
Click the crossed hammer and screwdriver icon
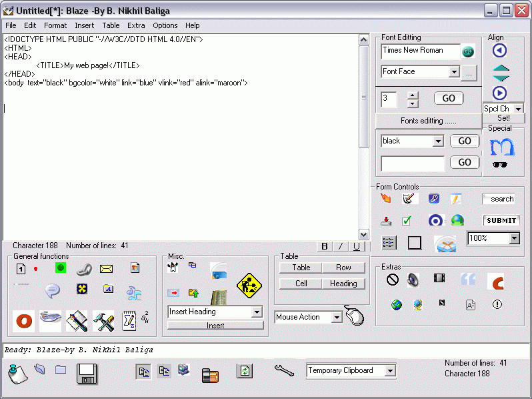pos(103,321)
